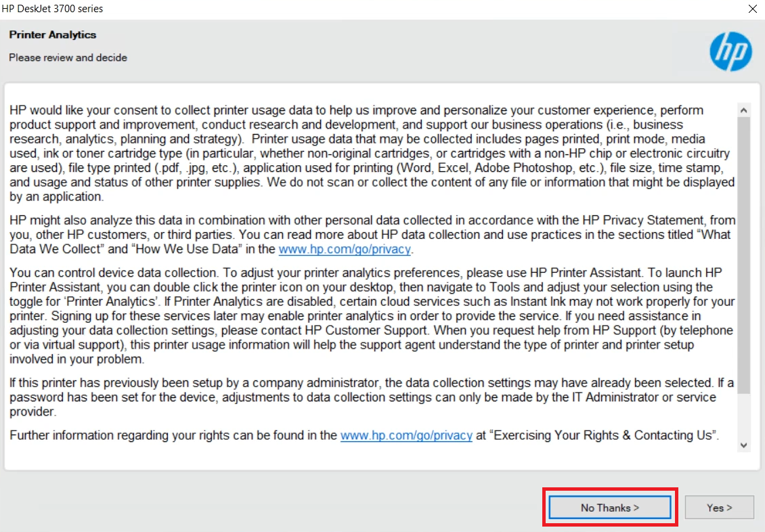765x532 pixels.
Task: Close the HP DeskJet 3700 series window
Action: (752, 9)
